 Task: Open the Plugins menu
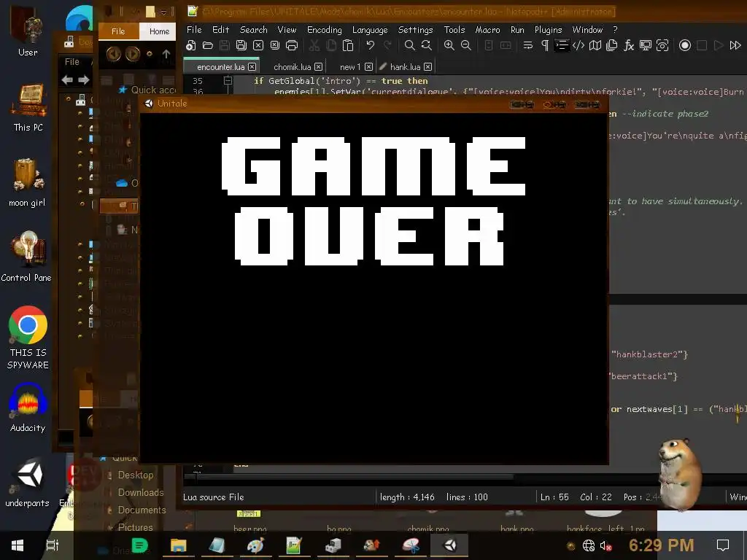[549, 29]
